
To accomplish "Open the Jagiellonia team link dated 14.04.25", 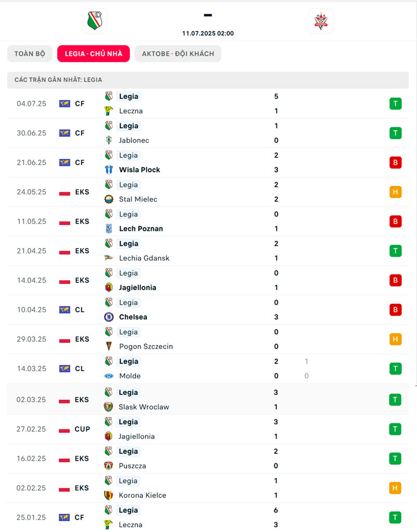I will (138, 288).
